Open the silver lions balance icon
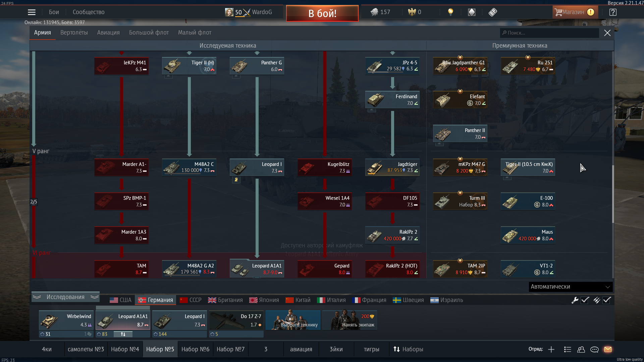The width and height of the screenshot is (644, 362). click(x=374, y=12)
